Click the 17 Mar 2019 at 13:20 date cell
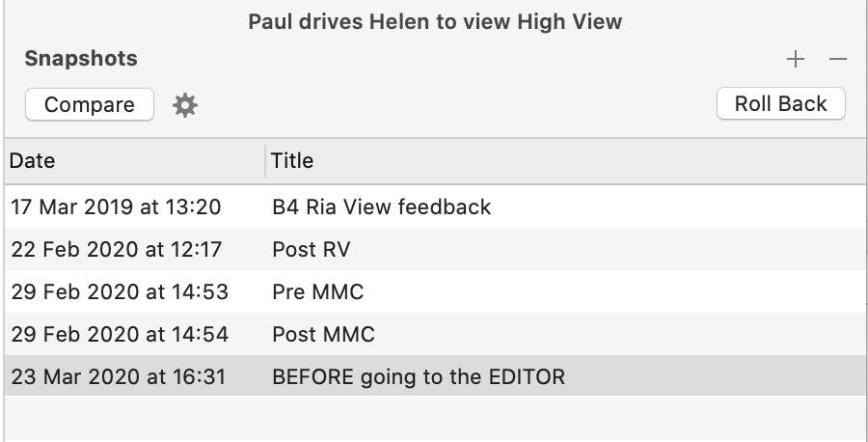Image resolution: width=868 pixels, height=442 pixels. (x=116, y=207)
